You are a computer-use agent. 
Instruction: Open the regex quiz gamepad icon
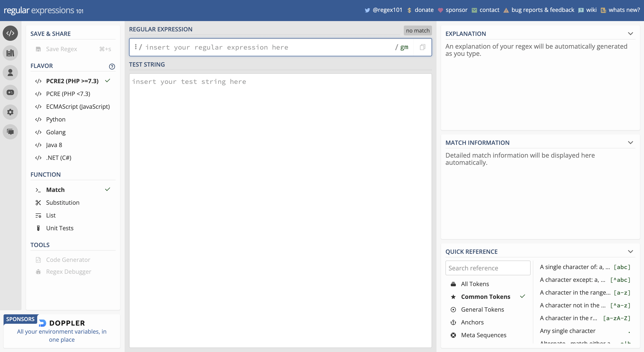pos(10,93)
